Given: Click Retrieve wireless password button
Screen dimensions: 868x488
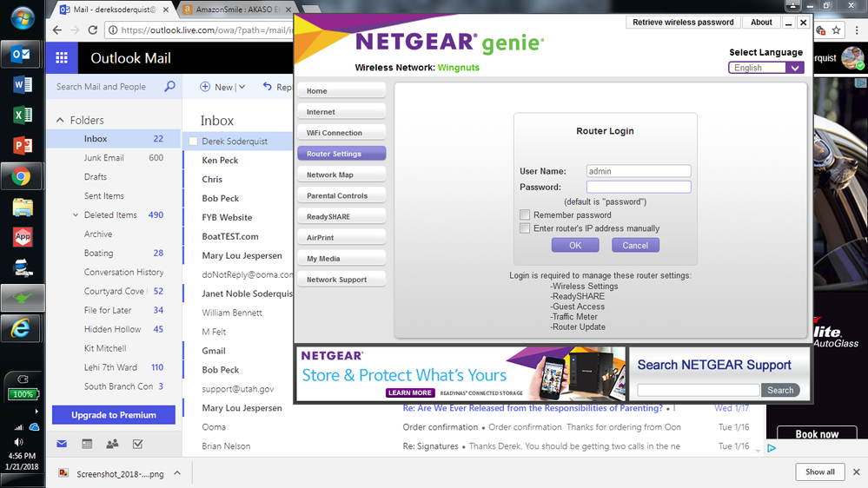Looking at the screenshot, I should [683, 22].
